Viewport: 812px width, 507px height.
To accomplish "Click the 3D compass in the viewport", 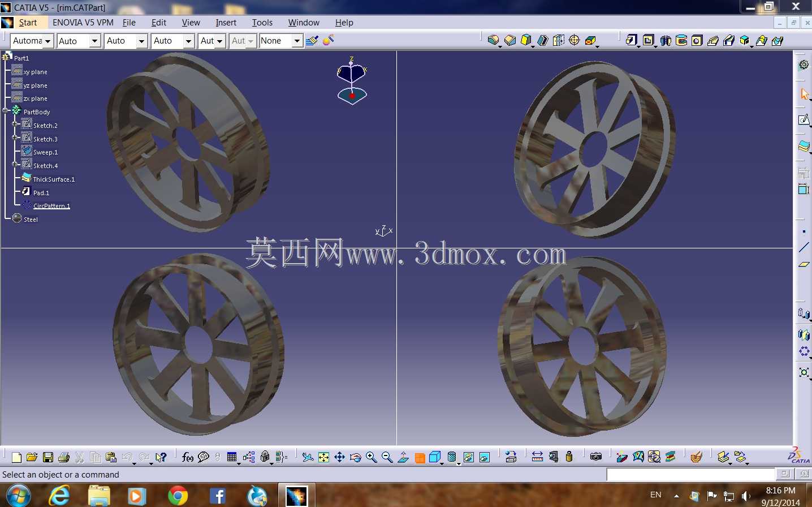I will [x=352, y=81].
